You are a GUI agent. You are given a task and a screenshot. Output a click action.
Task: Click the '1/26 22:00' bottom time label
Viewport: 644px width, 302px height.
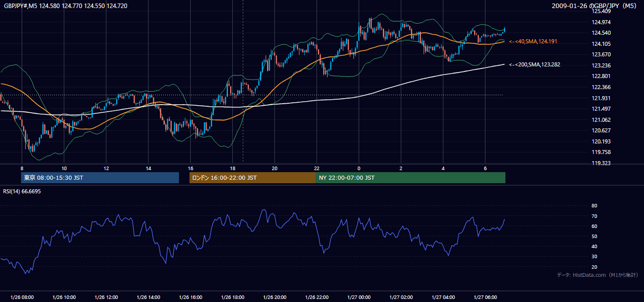[316, 297]
